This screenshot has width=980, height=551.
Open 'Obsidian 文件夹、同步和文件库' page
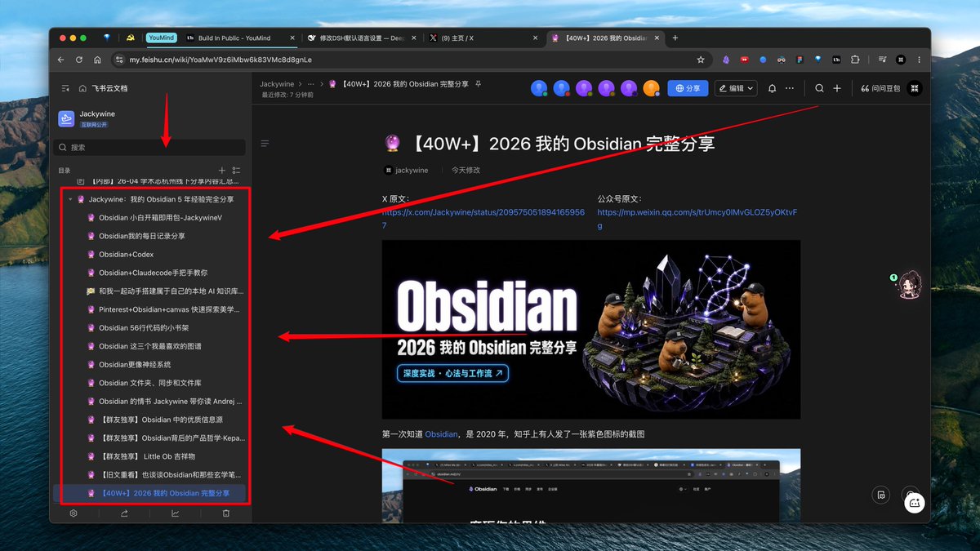point(150,383)
